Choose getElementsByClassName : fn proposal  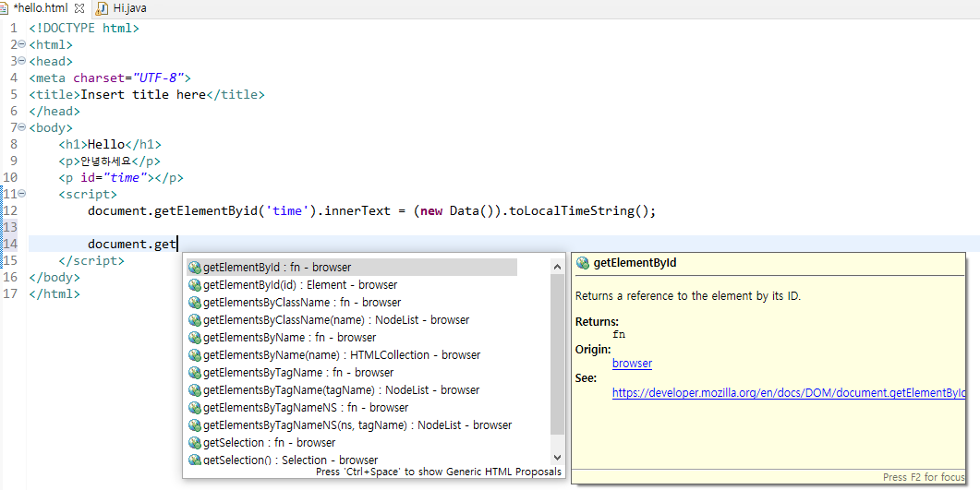click(x=352, y=302)
